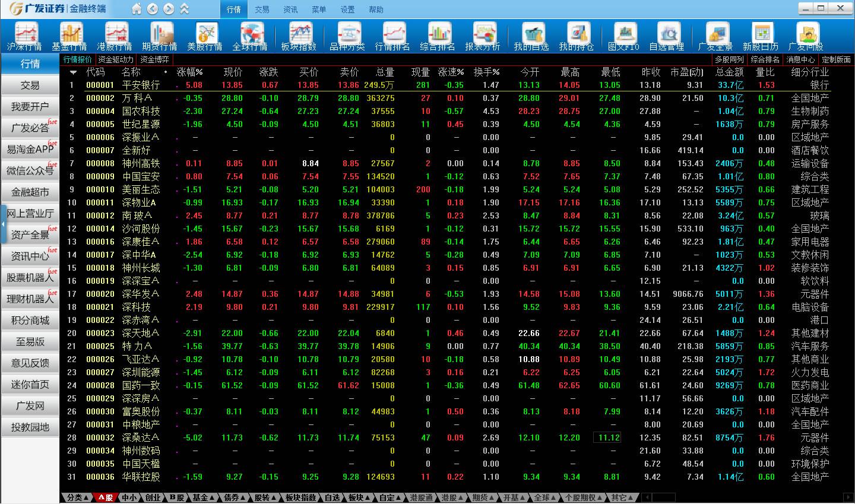Open column header dropdown arrow beside 代码
The width and height of the screenshot is (855, 504).
[x=74, y=72]
